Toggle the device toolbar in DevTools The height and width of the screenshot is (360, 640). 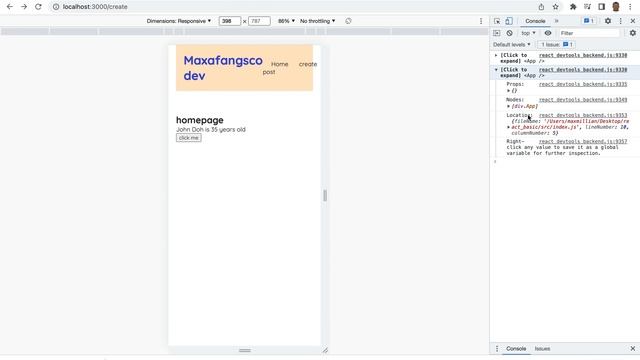(509, 21)
